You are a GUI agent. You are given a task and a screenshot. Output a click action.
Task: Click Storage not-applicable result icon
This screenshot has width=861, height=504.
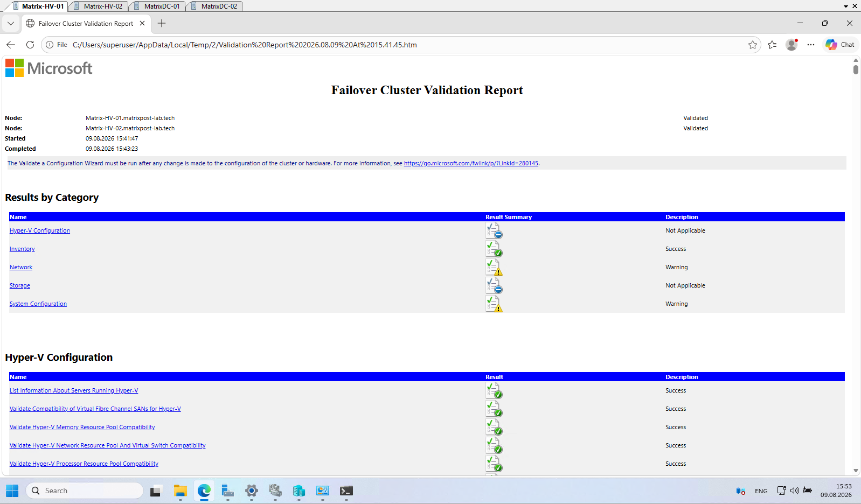point(494,285)
